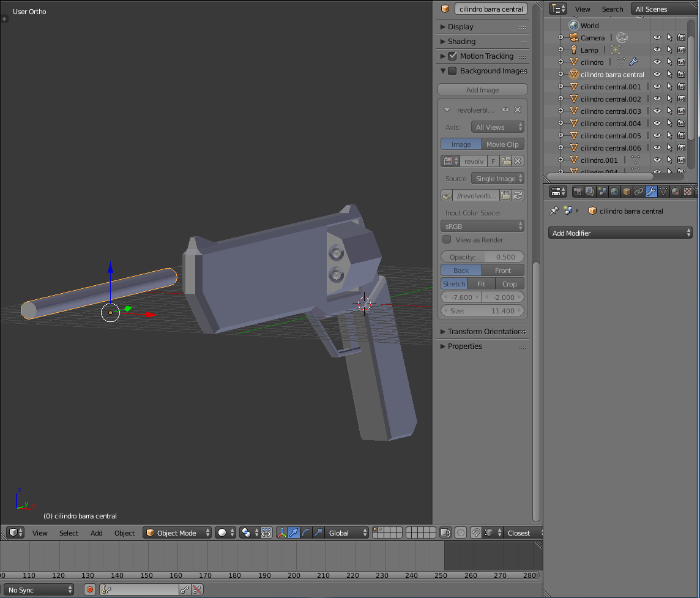Screen dimensions: 700x598
Task: Open the Render Layers properties tab
Action: click(x=590, y=192)
